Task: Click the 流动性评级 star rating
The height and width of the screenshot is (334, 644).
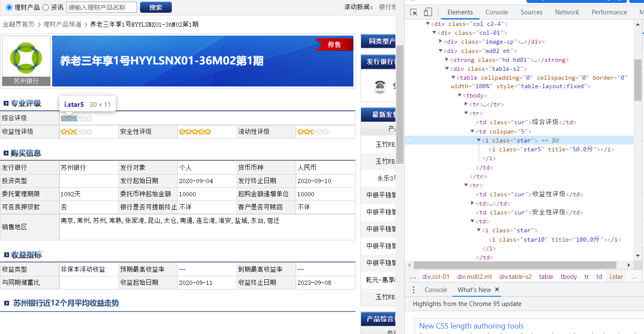Action: tap(313, 132)
